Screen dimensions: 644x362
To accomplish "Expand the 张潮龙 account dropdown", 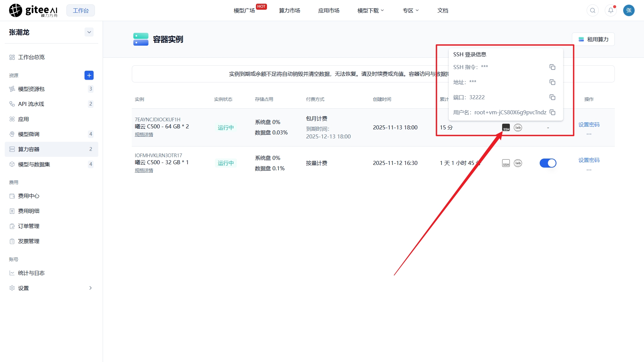I will 89,32.
